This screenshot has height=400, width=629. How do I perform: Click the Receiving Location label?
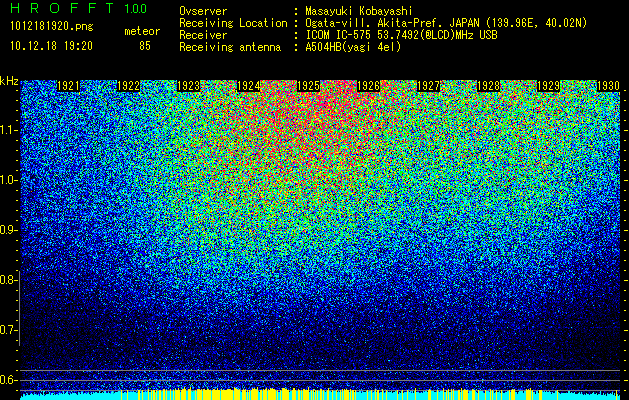coord(233,23)
